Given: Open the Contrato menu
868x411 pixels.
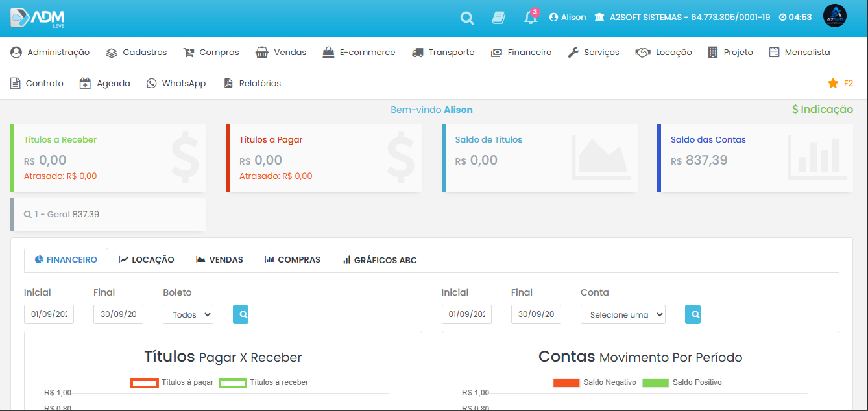Looking at the screenshot, I should (x=37, y=84).
